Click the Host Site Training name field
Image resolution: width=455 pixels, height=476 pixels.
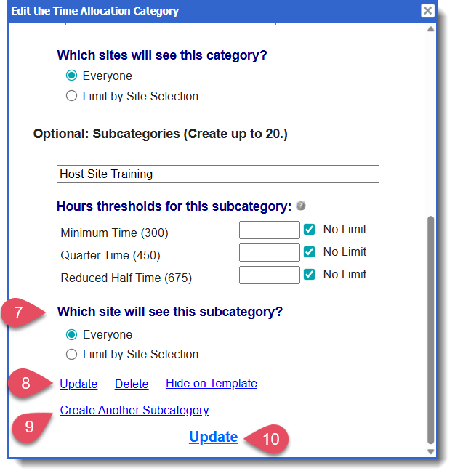[x=217, y=174]
